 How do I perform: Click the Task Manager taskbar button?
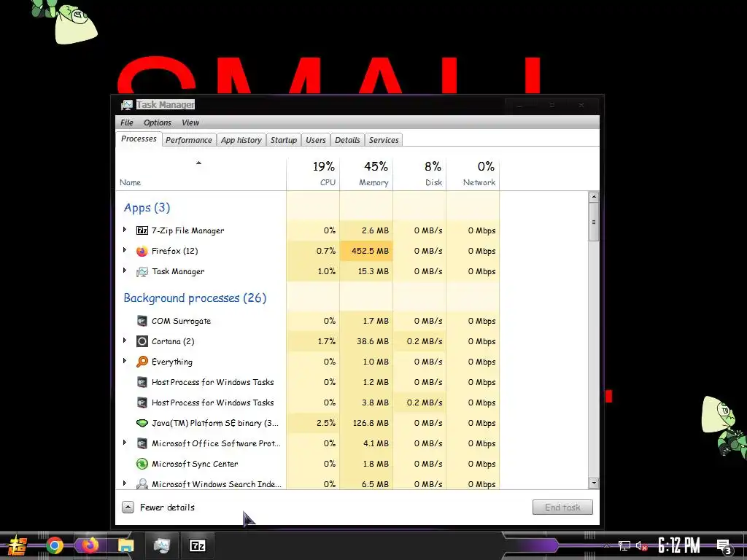[x=161, y=545]
